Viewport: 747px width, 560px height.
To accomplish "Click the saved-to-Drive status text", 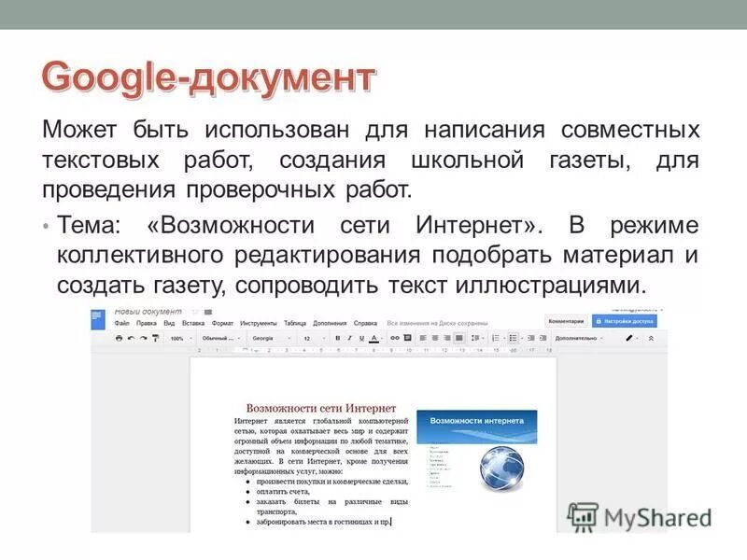I will [x=437, y=323].
